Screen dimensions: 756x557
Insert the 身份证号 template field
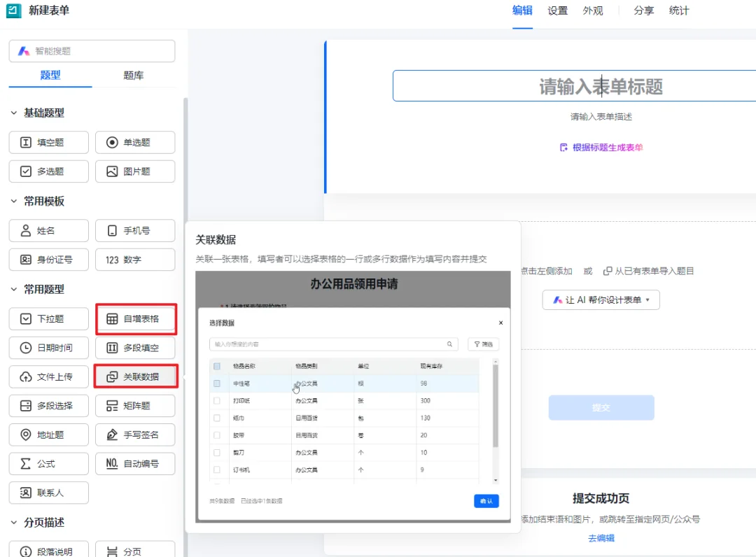point(49,260)
